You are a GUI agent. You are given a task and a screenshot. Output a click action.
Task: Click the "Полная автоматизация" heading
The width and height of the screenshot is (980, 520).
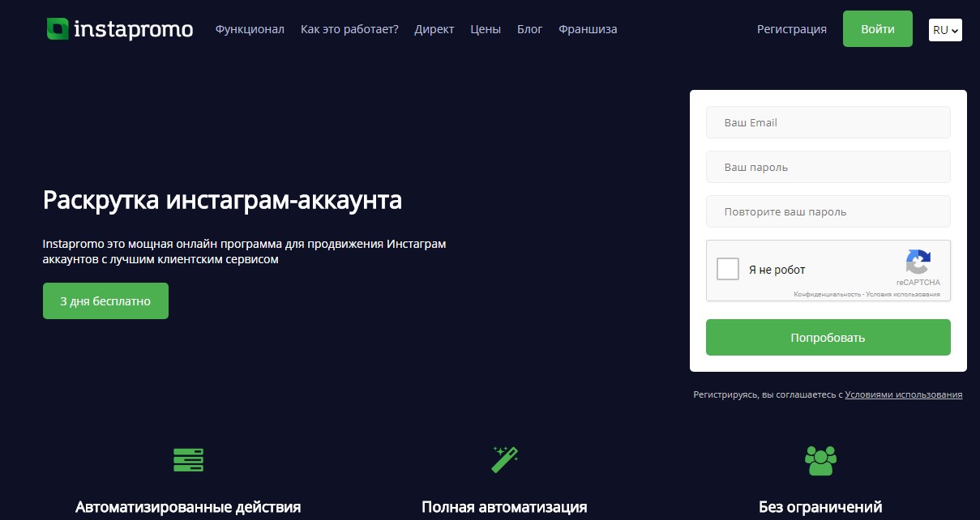point(504,508)
